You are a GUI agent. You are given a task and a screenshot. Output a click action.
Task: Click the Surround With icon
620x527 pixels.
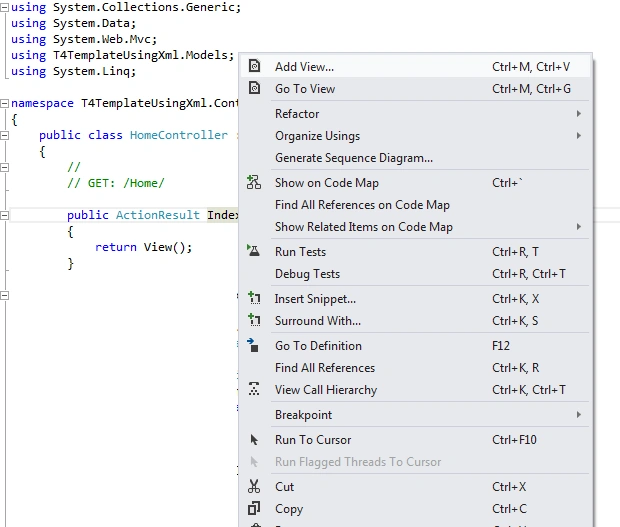[x=254, y=320]
